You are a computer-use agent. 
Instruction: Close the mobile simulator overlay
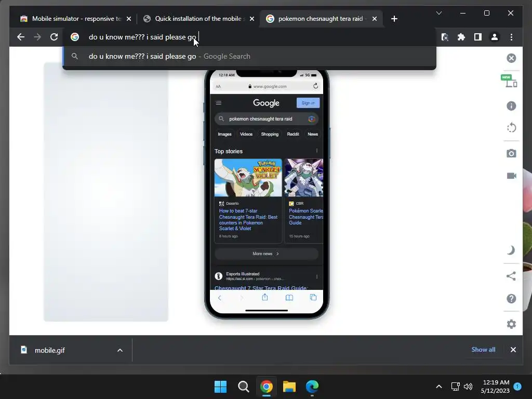511,58
